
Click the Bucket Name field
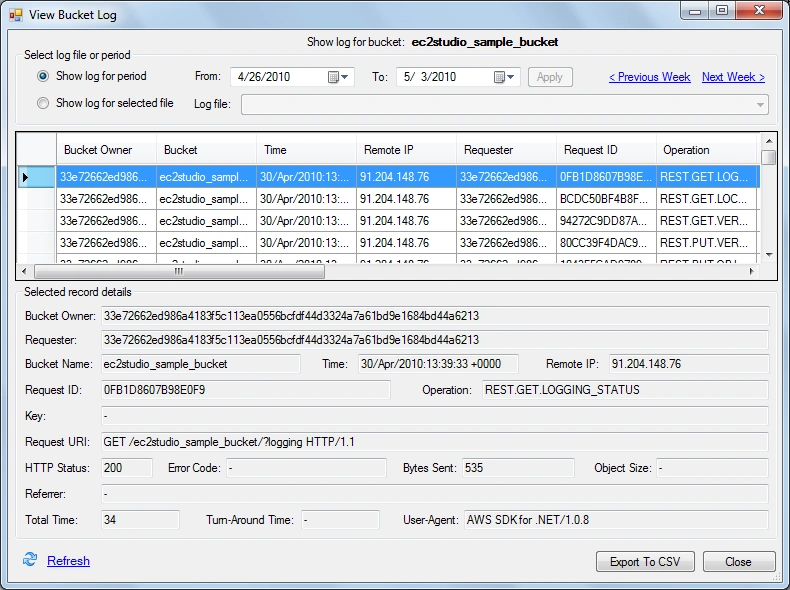click(201, 364)
